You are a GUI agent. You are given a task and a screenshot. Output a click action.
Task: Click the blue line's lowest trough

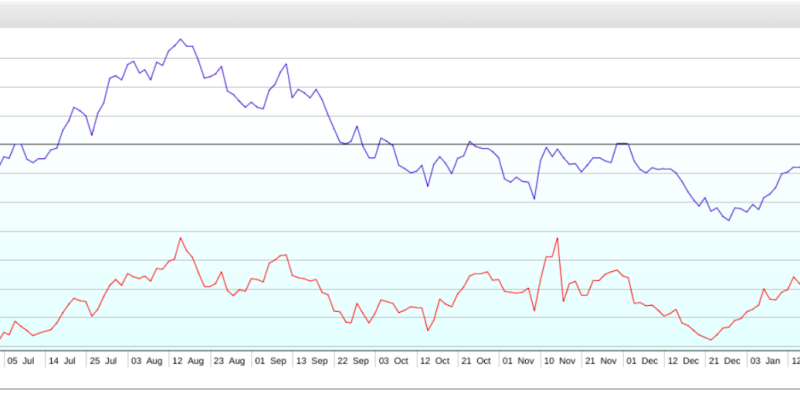[729, 220]
